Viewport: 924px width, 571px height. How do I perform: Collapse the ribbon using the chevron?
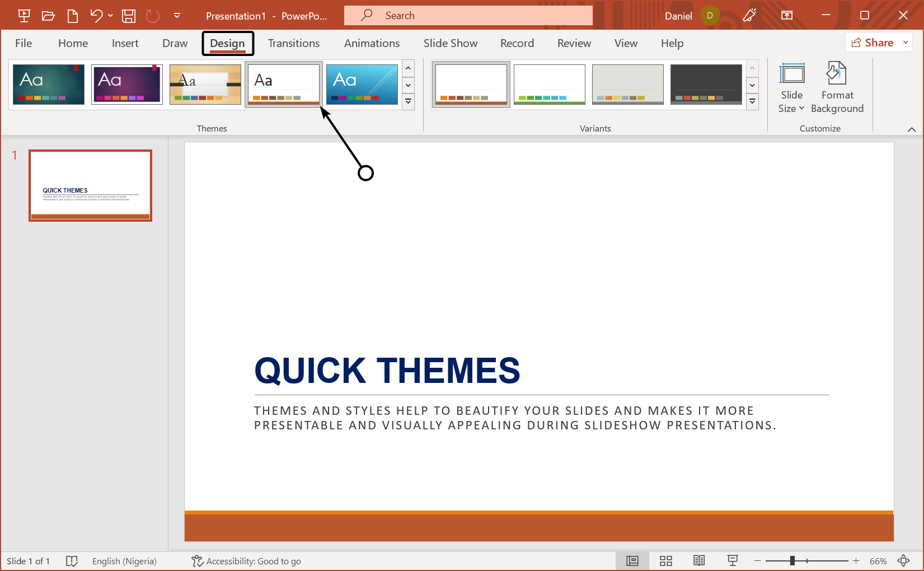911,129
